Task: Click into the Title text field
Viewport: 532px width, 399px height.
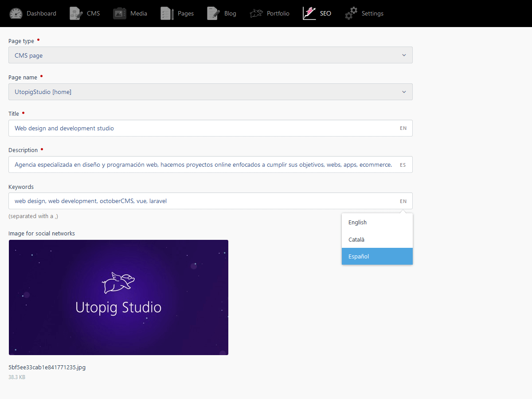Action: point(211,128)
